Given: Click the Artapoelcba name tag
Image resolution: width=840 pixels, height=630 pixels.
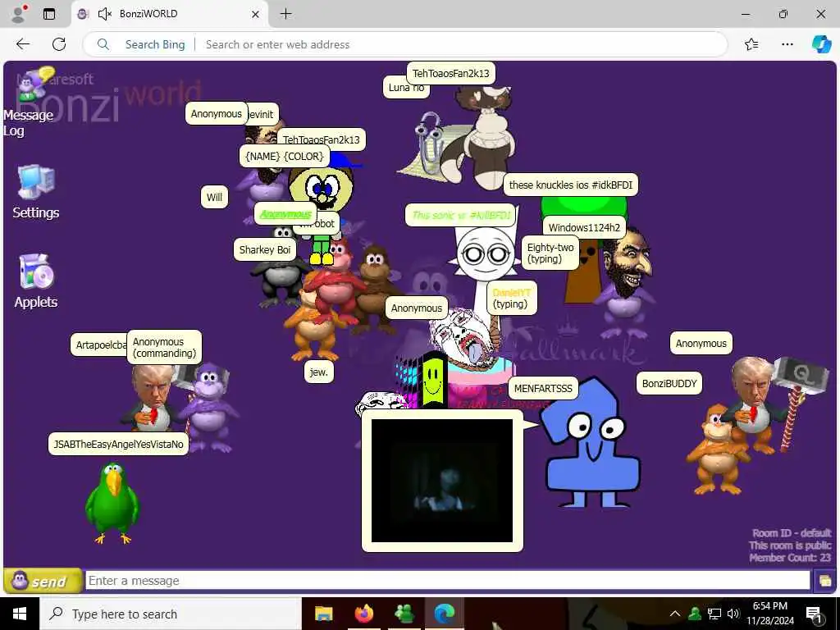Looking at the screenshot, I should point(99,345).
